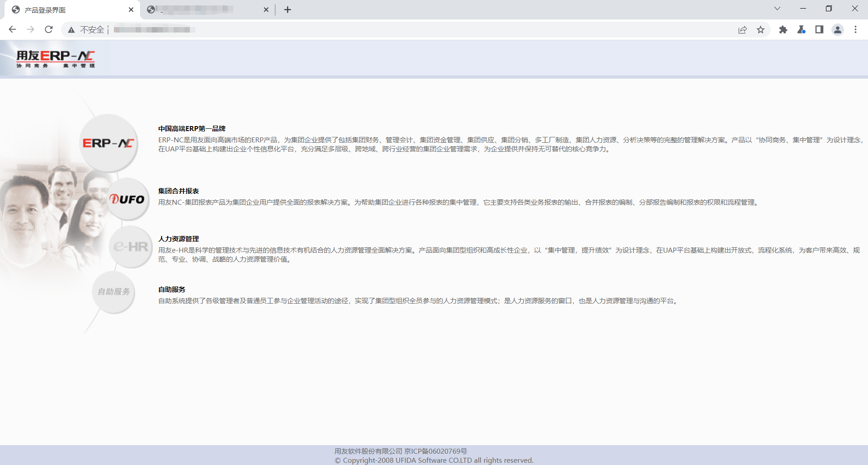Open the e-HR product circle

131,247
